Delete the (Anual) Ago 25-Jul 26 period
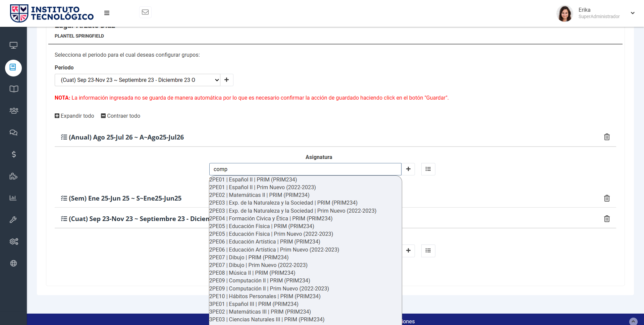This screenshot has height=325, width=644. [x=607, y=137]
